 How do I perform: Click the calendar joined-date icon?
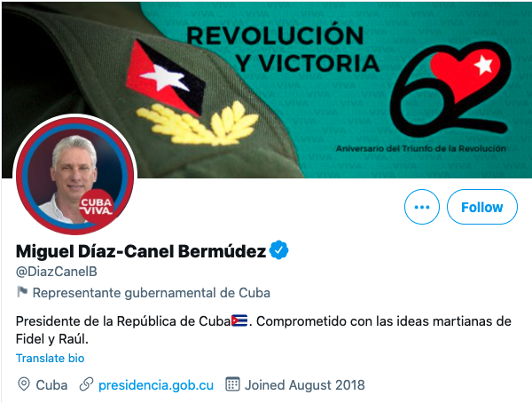tap(232, 384)
